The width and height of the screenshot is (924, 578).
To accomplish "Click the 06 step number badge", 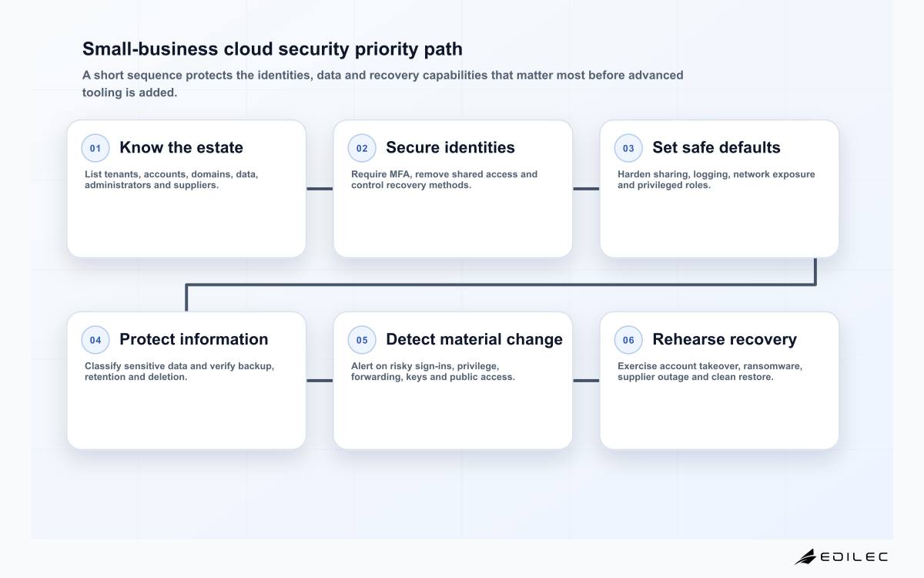I will [x=628, y=340].
